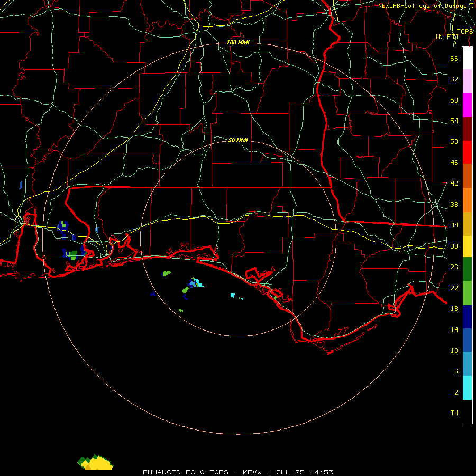Click the dark red legend swatch
This screenshot has height=476, width=476.
467,129
